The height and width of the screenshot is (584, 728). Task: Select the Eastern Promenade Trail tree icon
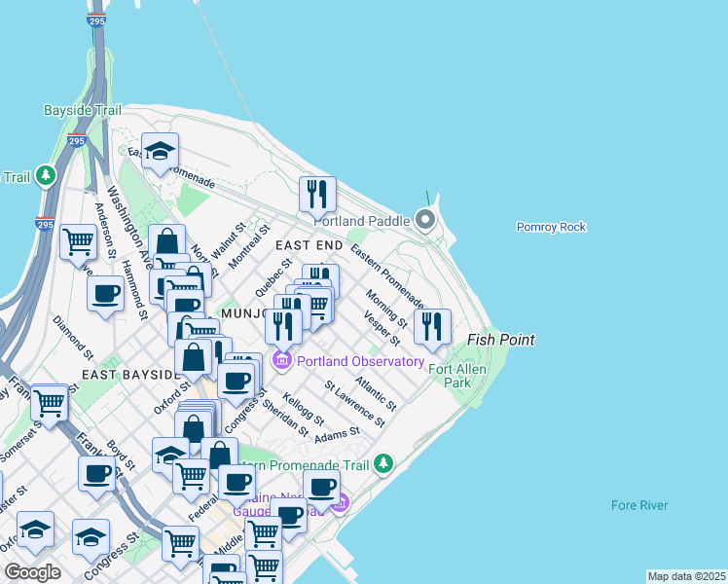[x=383, y=464]
